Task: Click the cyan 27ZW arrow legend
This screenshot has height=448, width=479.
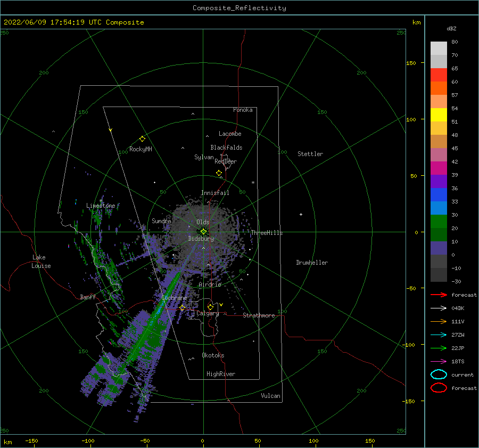Action: pyautogui.click(x=439, y=335)
